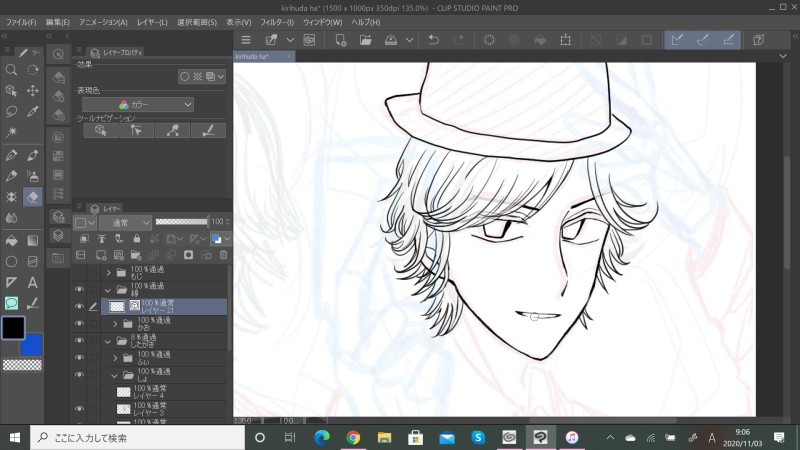Toggle visibility of the かお folder
800x450 pixels.
click(x=80, y=324)
